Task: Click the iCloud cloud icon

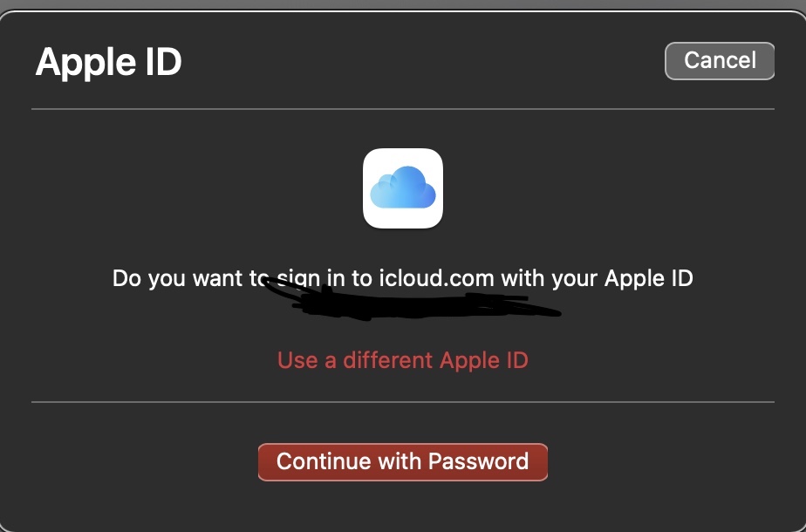Action: 402,188
